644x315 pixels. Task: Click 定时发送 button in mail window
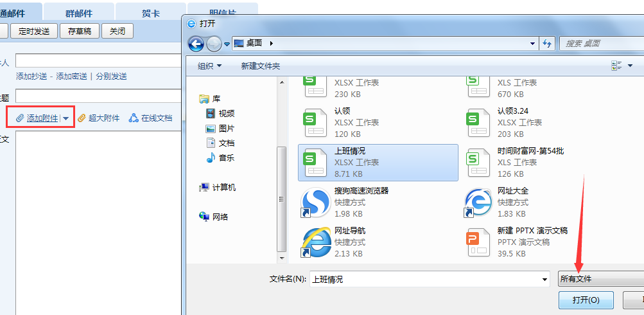33,31
